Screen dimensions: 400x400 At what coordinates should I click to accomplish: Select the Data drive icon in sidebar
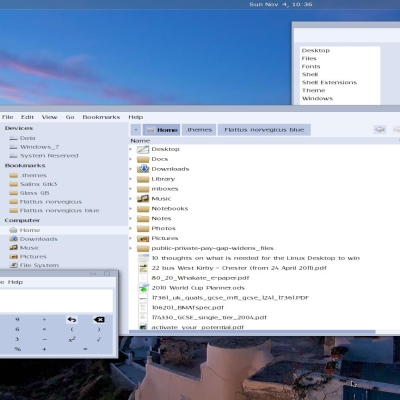(x=13, y=138)
